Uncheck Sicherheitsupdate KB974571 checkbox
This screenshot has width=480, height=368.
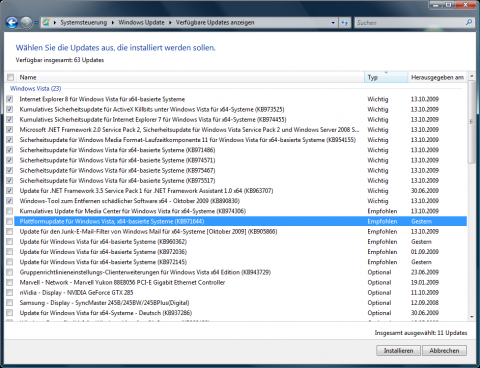pyautogui.click(x=10, y=160)
